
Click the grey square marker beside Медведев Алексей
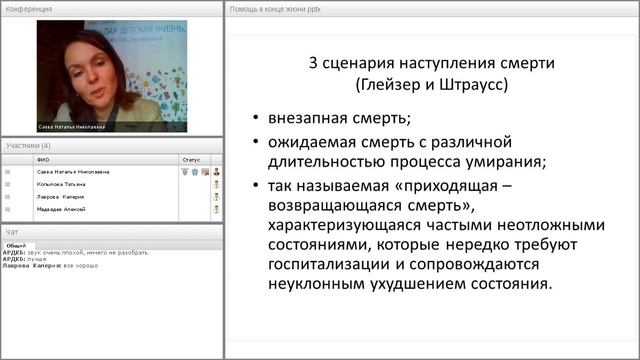(7, 209)
